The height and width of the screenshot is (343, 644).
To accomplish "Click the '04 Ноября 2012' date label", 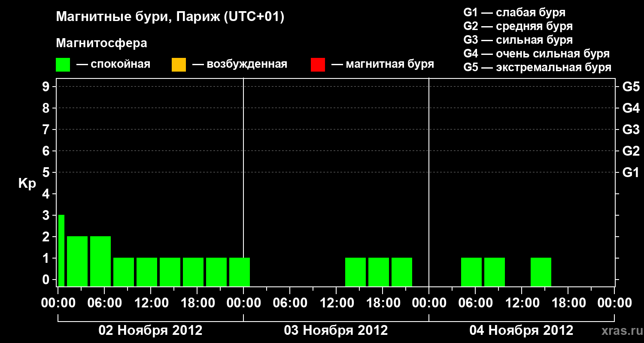I will coord(521,331).
